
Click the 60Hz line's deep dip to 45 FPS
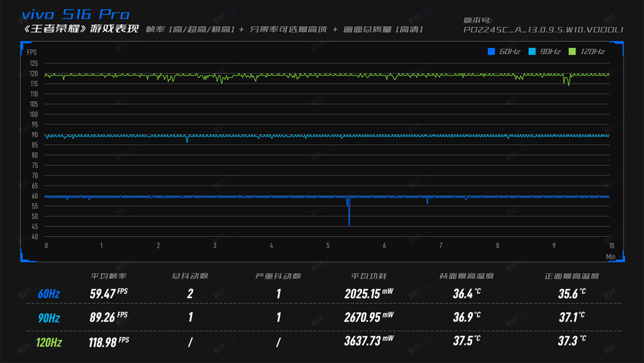349,211
